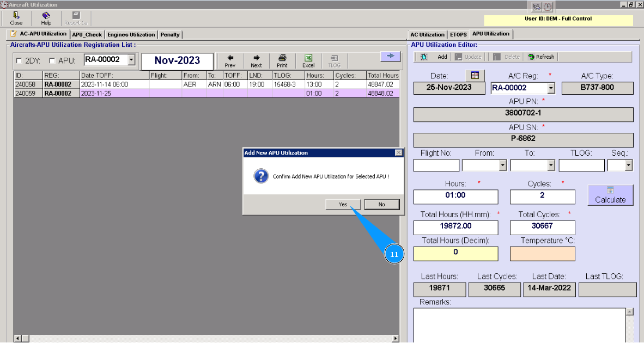
Task: Expand the From airport dropdown
Action: (503, 166)
